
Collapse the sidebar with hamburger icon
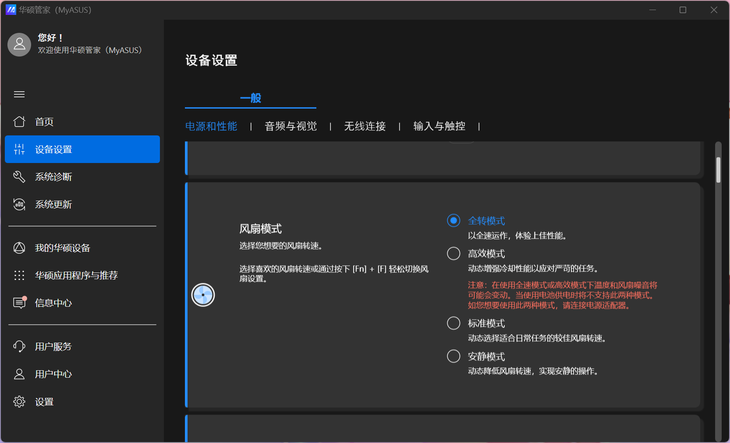pos(19,94)
